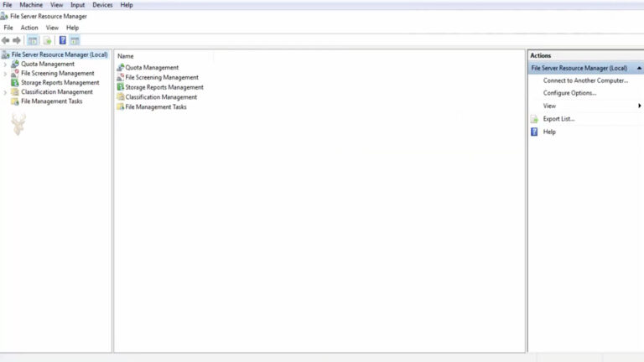Open the VirtualBox File menu
The image size is (644, 362).
[x=8, y=5]
